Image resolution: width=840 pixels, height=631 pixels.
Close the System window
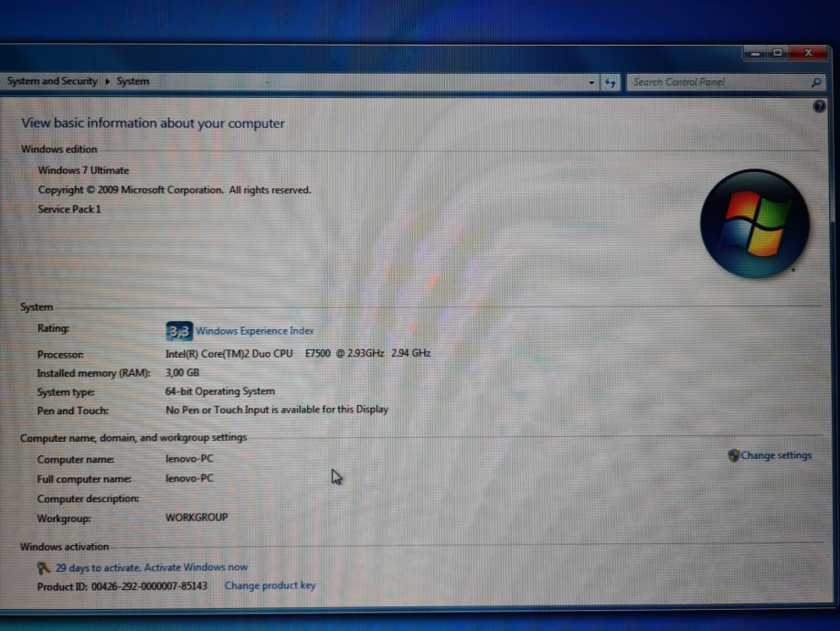808,52
